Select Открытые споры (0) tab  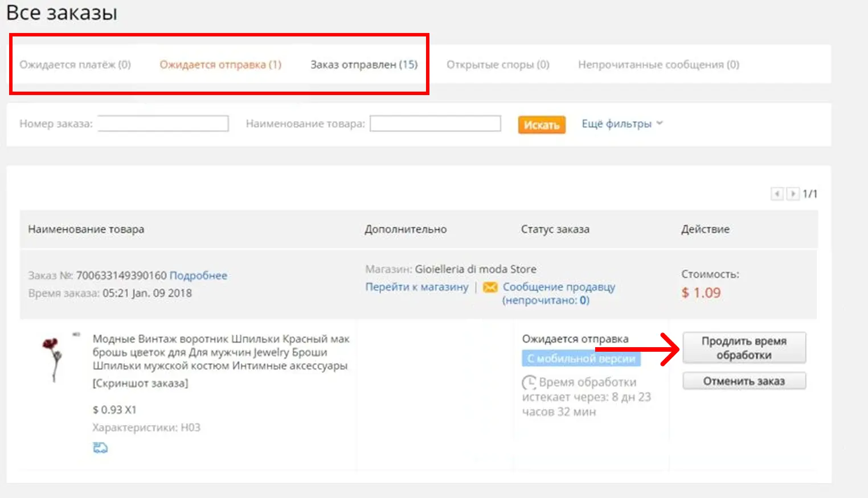[498, 65]
